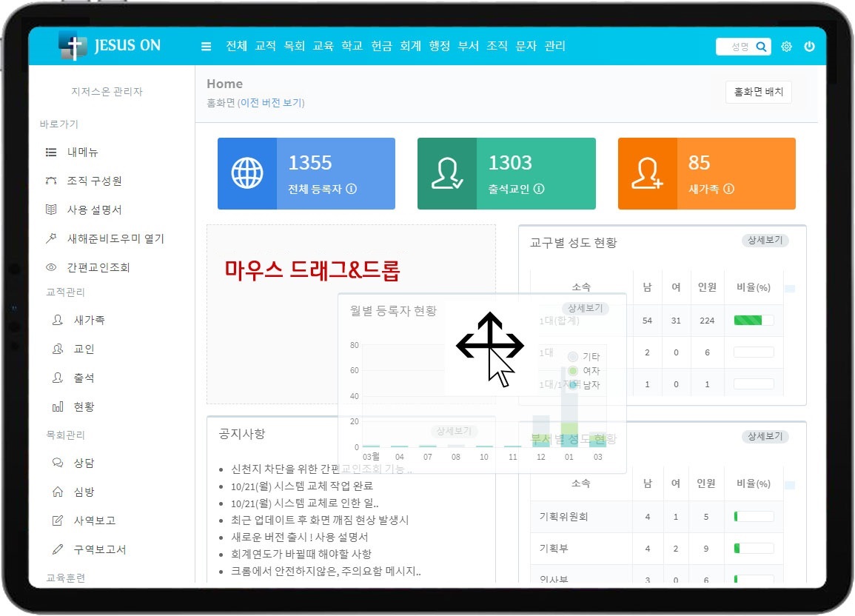Open the 교적 menu in top navigation
855x616 pixels.
[x=265, y=46]
